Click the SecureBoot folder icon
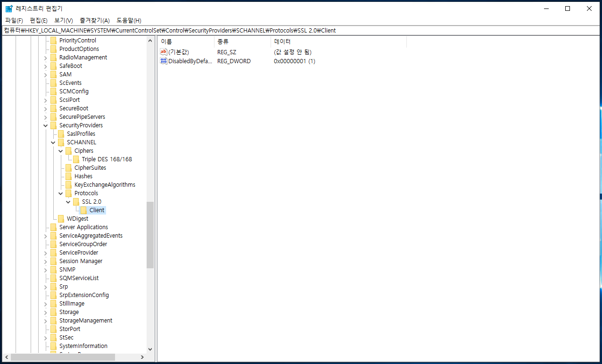Screen dimensions: 602x364 pos(53,108)
